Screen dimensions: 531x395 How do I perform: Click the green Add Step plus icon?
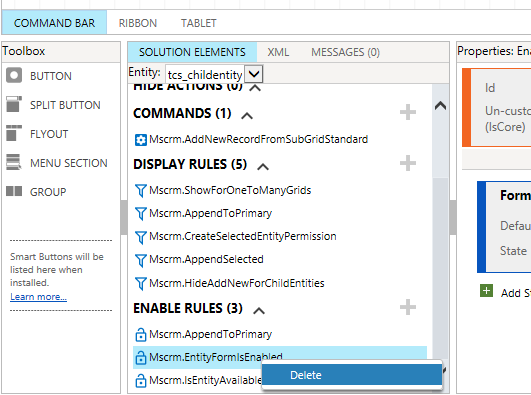tap(486, 291)
